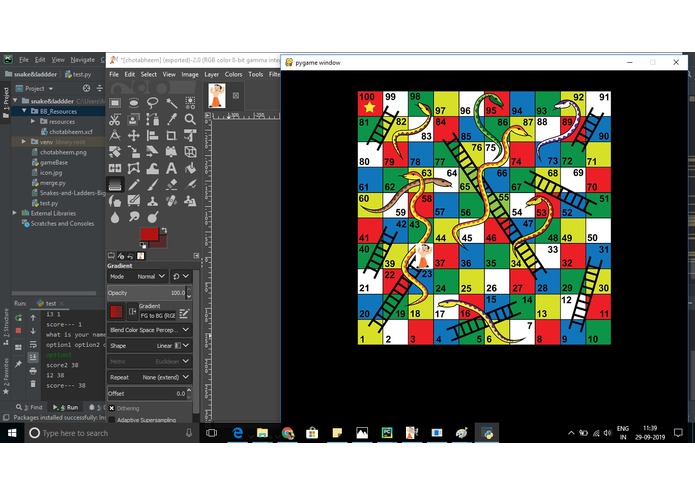Click the gradient preview swatch in GIMP options
Image resolution: width=695 pixels, height=494 pixels.
click(116, 312)
